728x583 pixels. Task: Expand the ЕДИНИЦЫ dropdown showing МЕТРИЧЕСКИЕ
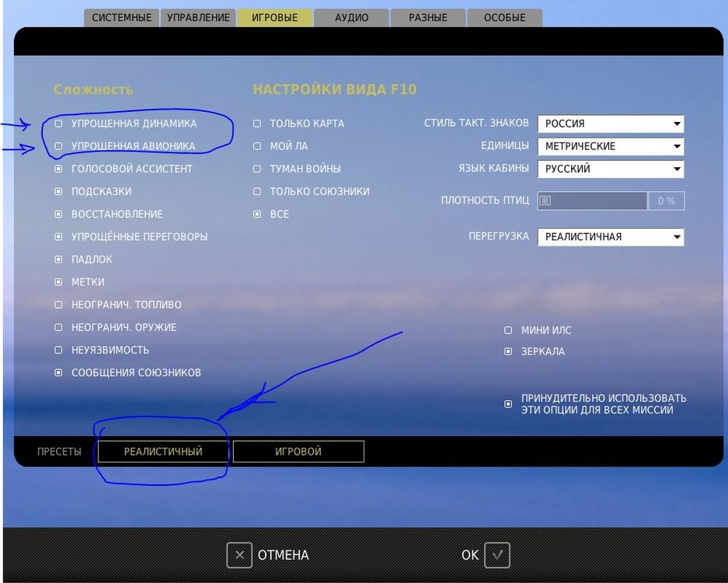coord(611,146)
